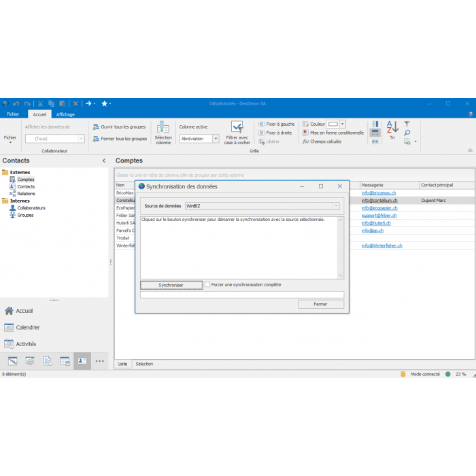
Task: Expand the Fichier ribbon button dropdown
Action: point(10,139)
